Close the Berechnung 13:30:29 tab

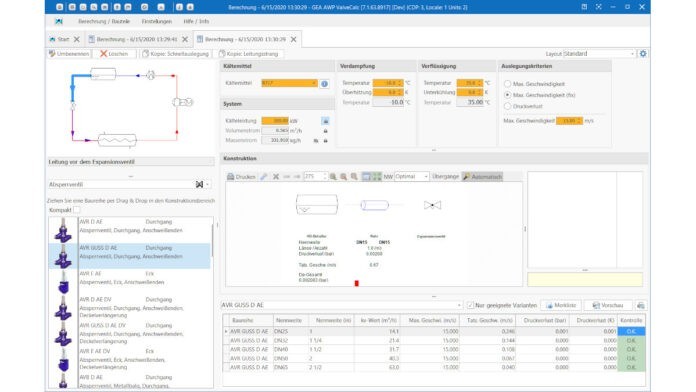tap(293, 40)
